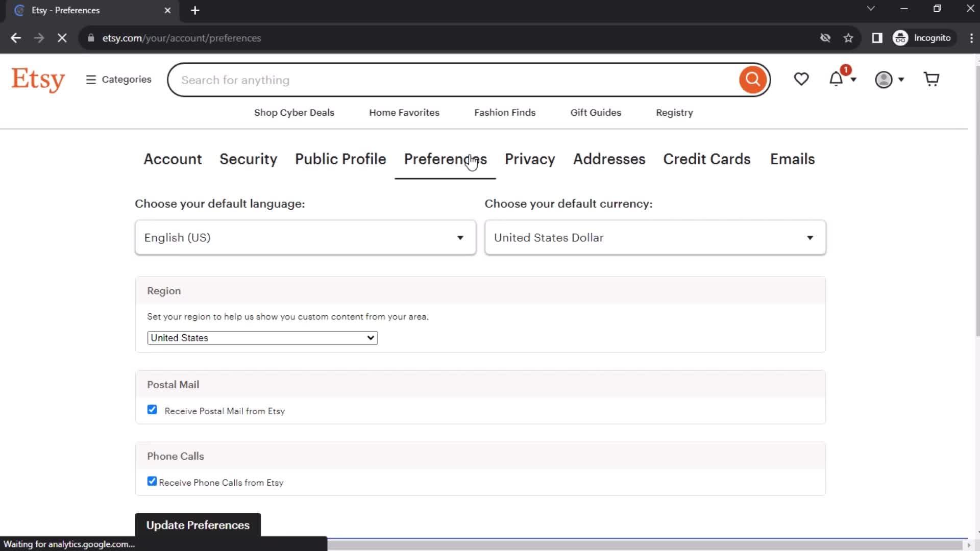Click the page reload stop button
Image resolution: width=980 pixels, height=551 pixels.
pyautogui.click(x=61, y=38)
